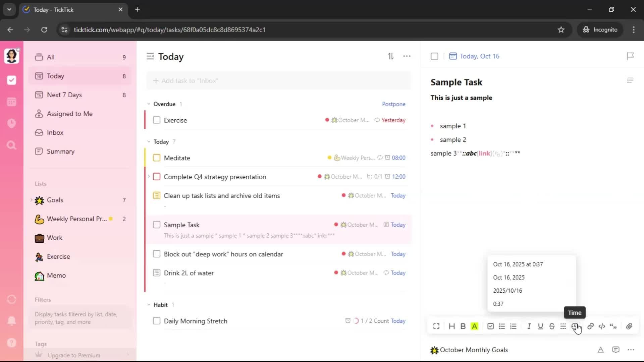This screenshot has width=644, height=362.
Task: Open the sort options in the Today header
Action: click(391, 56)
